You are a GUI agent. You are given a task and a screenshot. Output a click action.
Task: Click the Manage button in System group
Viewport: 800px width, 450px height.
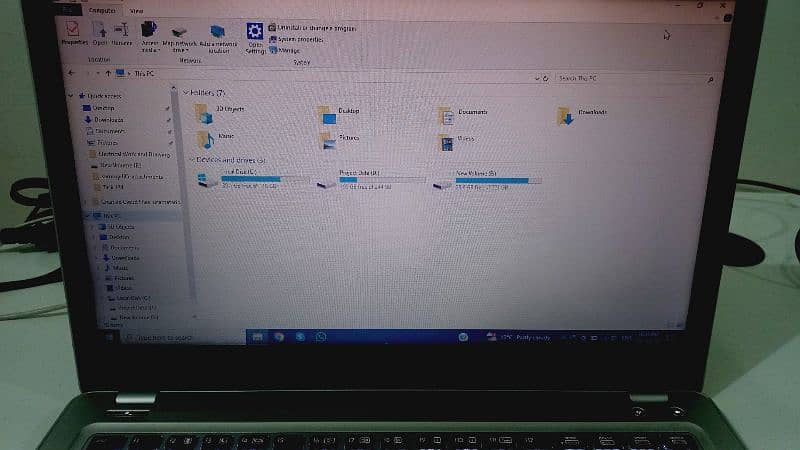point(289,50)
